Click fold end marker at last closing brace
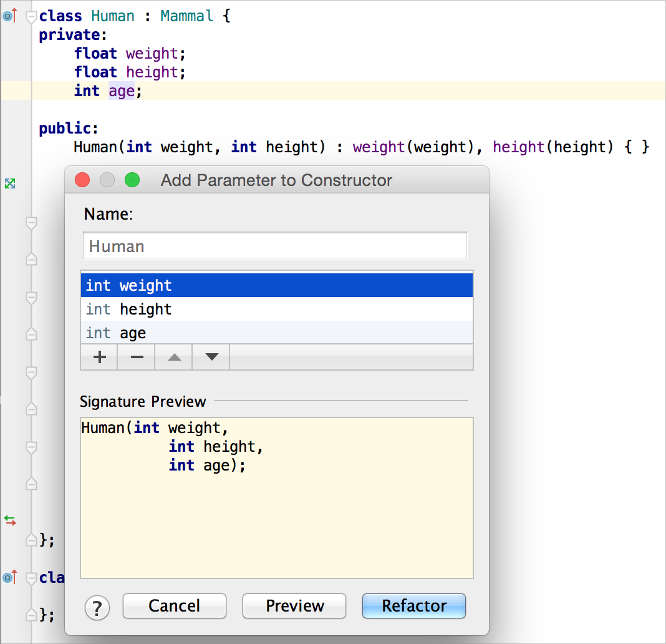666x644 pixels. (31, 615)
